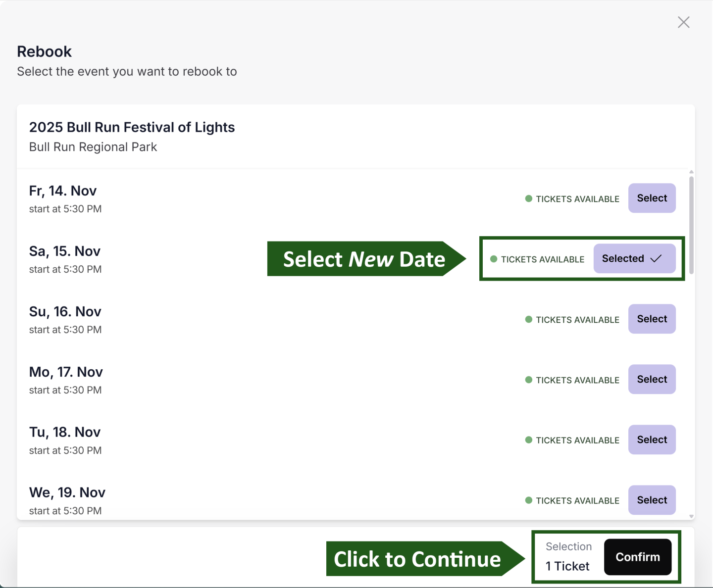Image resolution: width=713 pixels, height=588 pixels.
Task: Toggle selection for Su, 16. Nov
Action: coord(652,319)
